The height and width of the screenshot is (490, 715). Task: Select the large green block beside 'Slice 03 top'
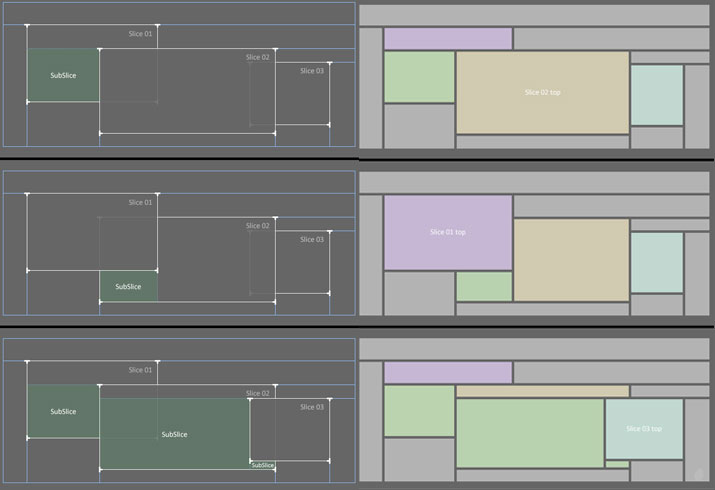pos(530,433)
